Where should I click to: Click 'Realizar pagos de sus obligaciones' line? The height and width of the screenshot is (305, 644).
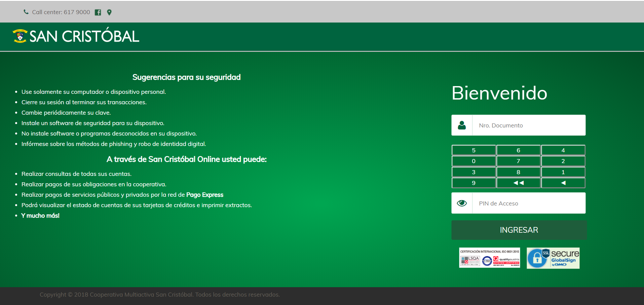(94, 184)
